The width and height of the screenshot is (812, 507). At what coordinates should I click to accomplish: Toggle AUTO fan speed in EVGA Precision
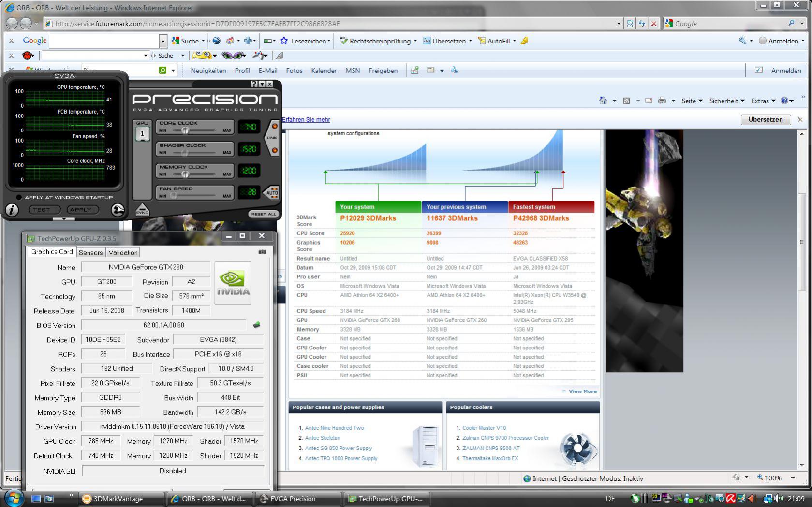click(x=272, y=192)
